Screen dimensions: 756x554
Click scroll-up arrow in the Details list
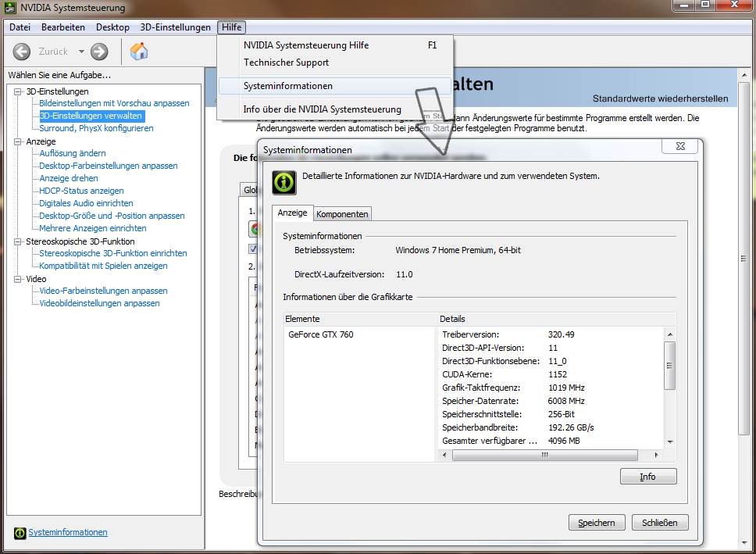point(669,334)
